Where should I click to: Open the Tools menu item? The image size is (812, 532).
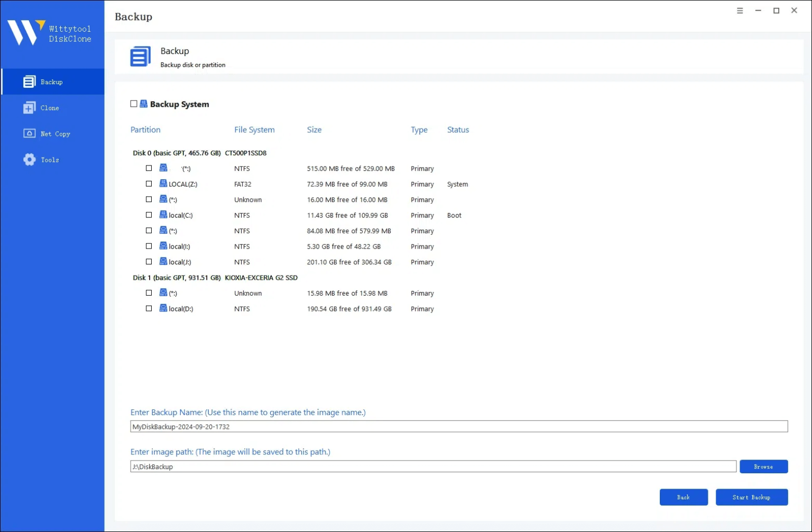click(50, 160)
